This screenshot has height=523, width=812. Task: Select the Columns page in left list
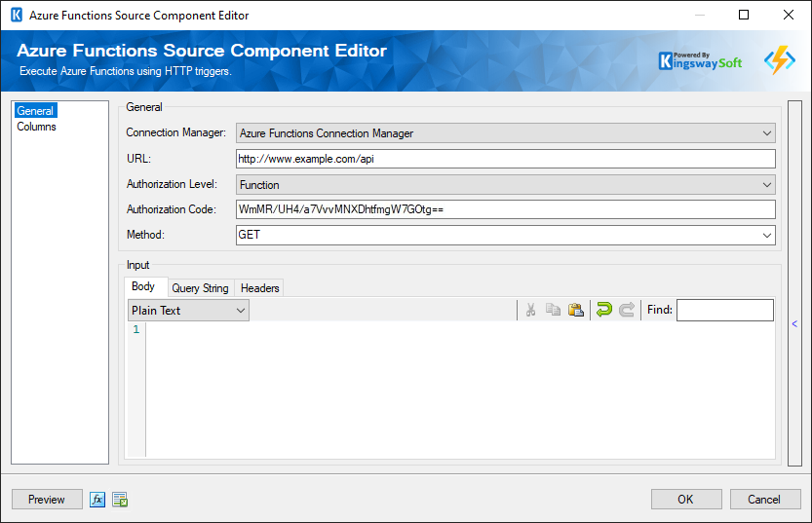36,127
